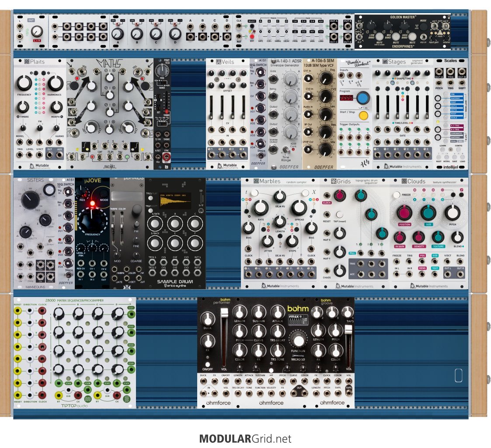The width and height of the screenshot is (491, 448).
Task: Open the MODULARGrid.net link
Action: pos(245,438)
